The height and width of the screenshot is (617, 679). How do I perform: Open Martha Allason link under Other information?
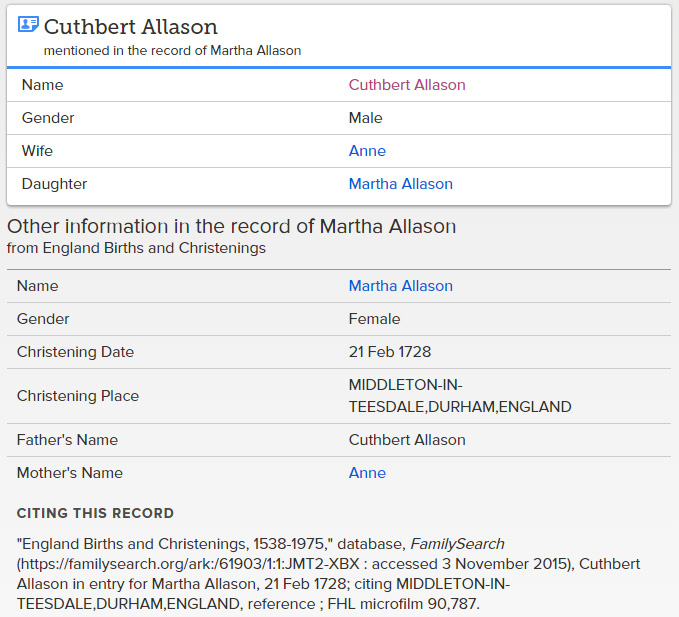[401, 286]
